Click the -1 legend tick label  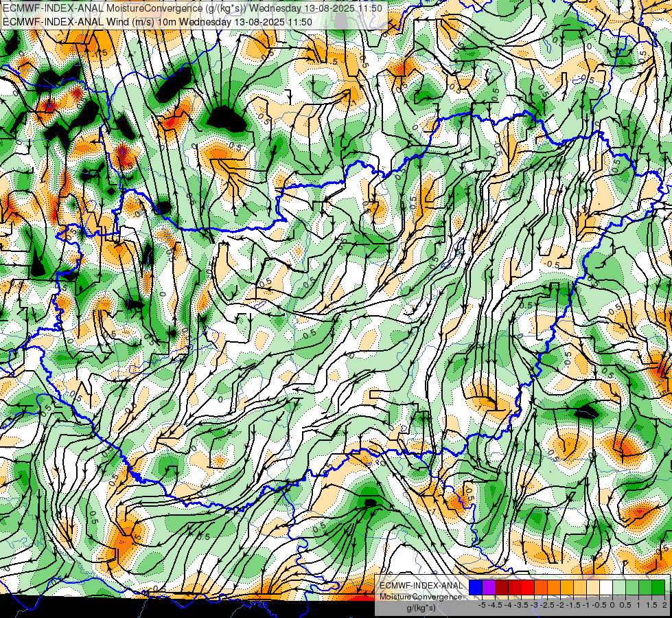tap(586, 605)
